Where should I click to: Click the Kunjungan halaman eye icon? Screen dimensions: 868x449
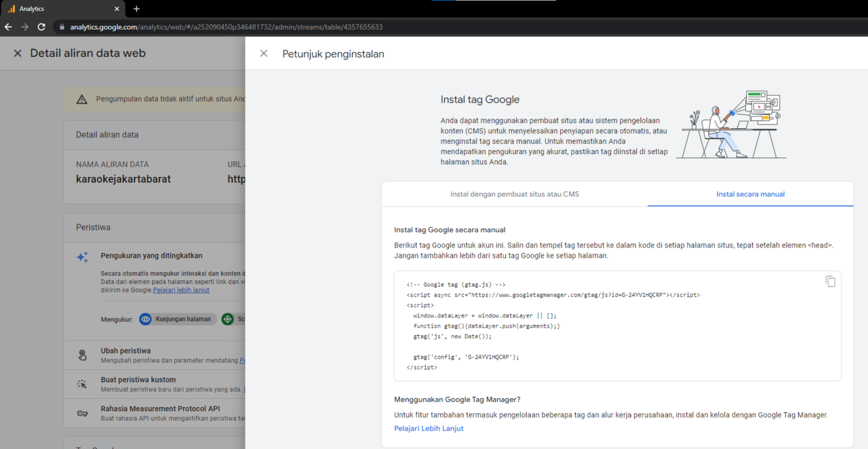click(145, 319)
